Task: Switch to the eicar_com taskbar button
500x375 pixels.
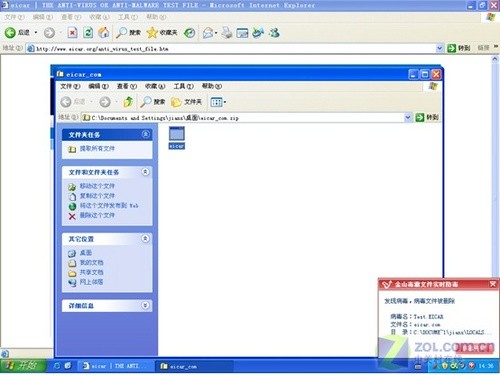Action: click(193, 366)
